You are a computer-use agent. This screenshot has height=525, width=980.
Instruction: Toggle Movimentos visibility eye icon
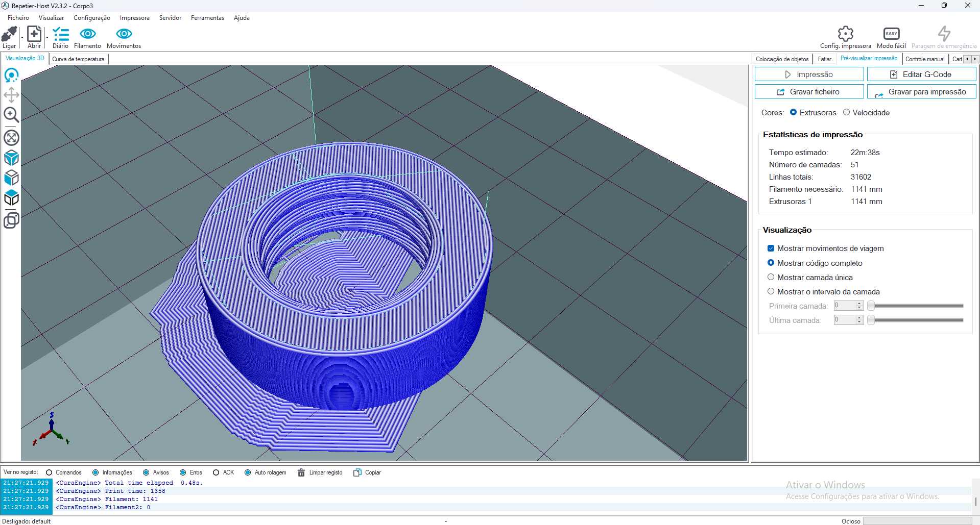(x=124, y=34)
